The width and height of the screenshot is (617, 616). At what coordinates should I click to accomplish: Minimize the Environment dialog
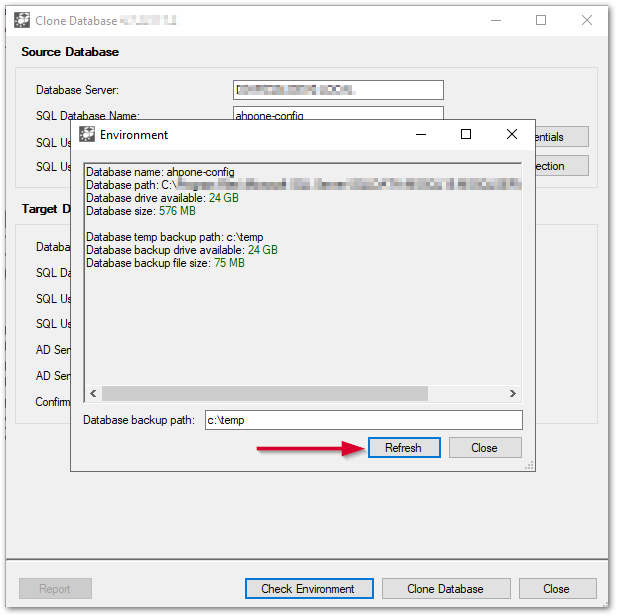(x=421, y=135)
